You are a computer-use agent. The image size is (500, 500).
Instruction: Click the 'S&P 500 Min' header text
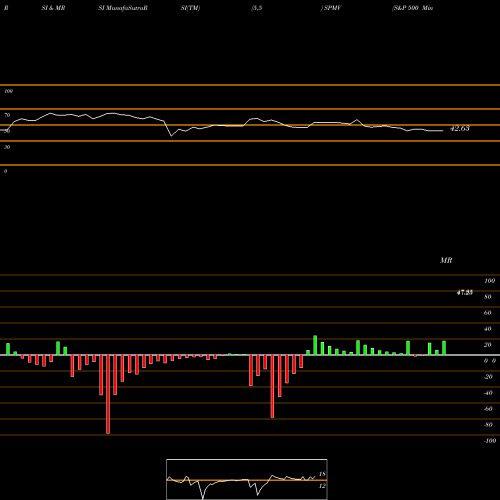[413, 8]
